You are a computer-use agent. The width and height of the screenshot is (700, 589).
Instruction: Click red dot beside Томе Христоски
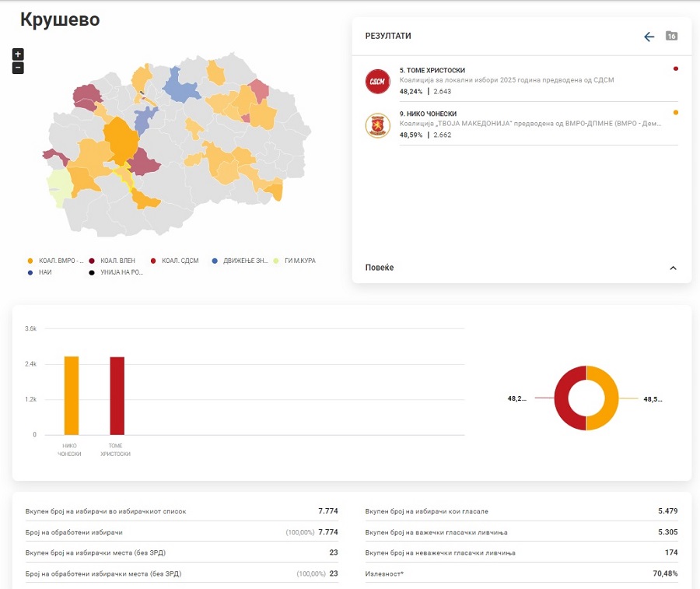676,69
